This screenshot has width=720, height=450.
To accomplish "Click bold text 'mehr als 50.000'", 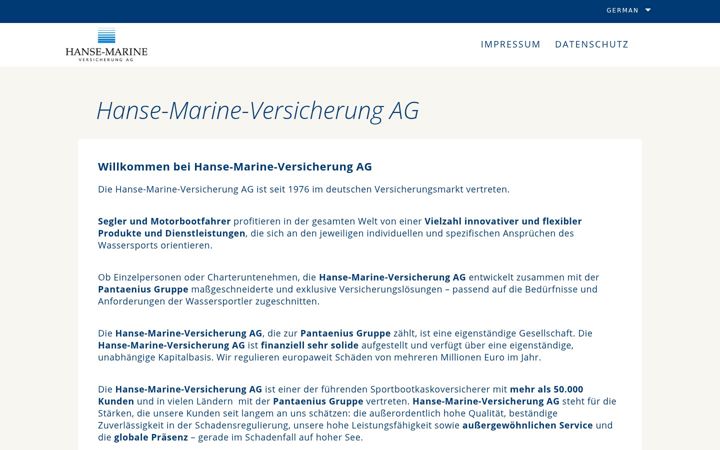I will [546, 389].
